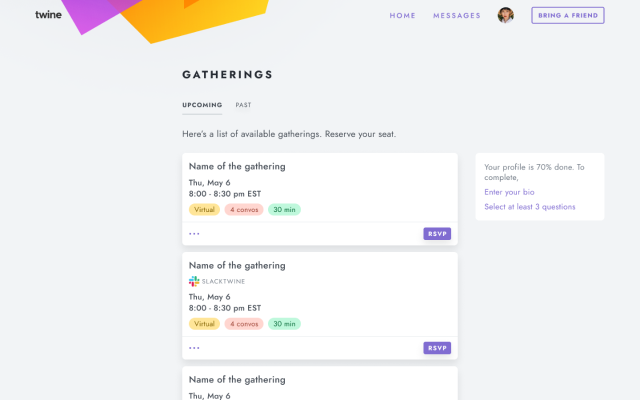This screenshot has width=640, height=400.
Task: Select the Upcoming tab
Action: click(202, 105)
